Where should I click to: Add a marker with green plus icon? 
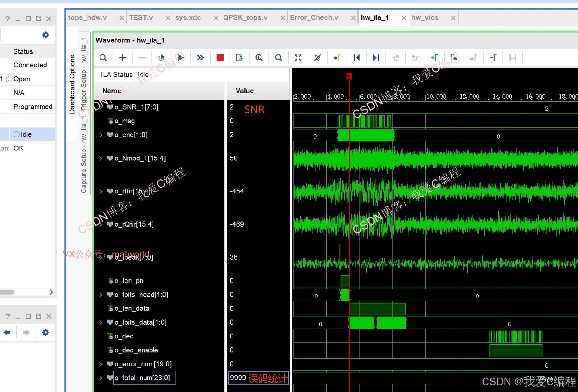coord(434,58)
